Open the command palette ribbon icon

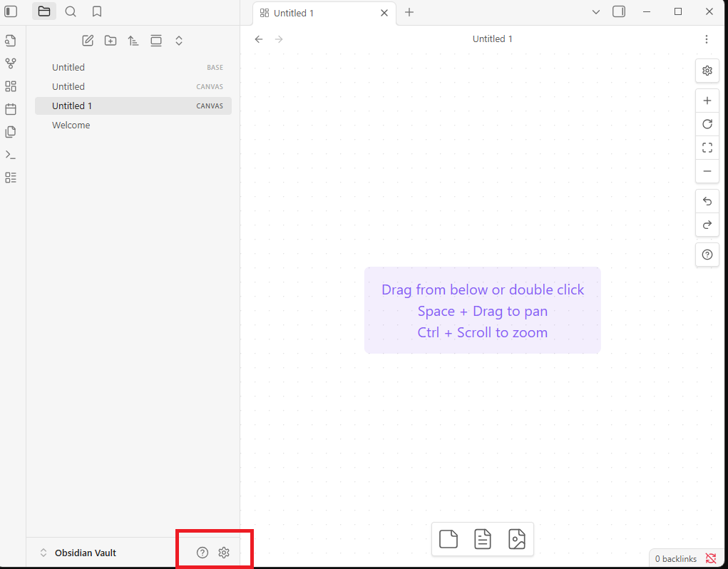pos(11,155)
